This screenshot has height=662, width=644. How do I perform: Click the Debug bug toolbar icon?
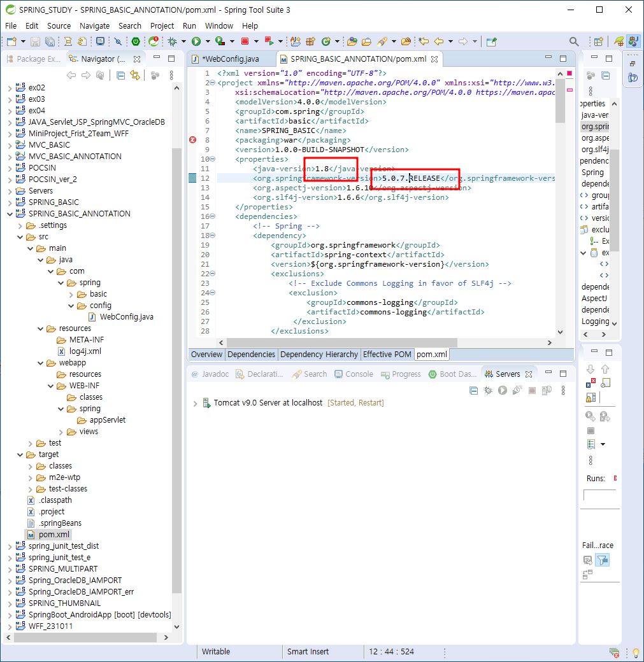[172, 41]
